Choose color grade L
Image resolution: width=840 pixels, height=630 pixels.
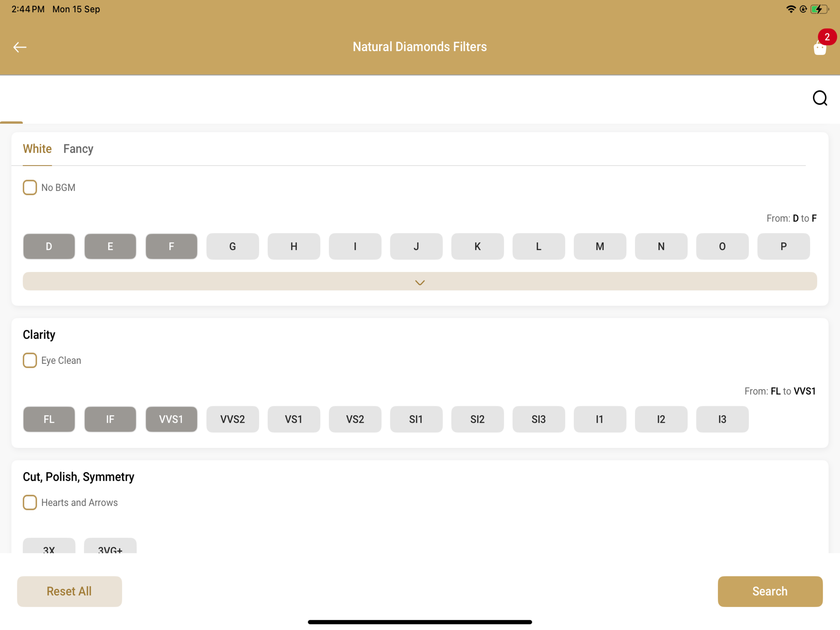[x=538, y=246]
